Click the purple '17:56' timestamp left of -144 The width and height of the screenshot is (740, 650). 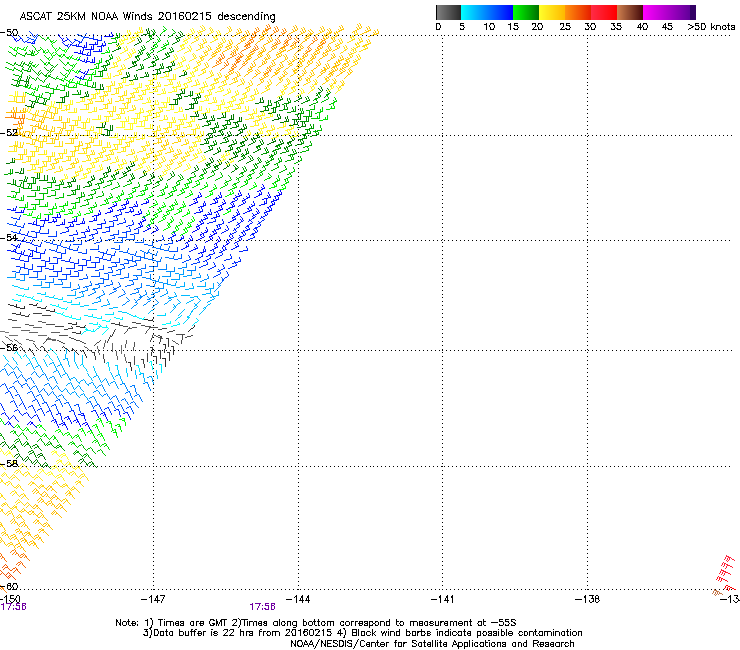[262, 607]
